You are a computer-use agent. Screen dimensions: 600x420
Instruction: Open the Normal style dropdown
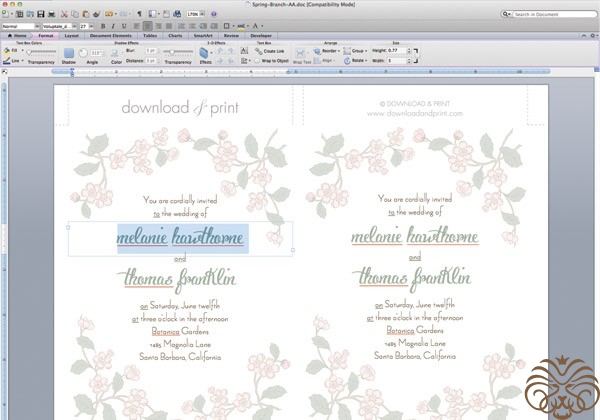(x=19, y=26)
